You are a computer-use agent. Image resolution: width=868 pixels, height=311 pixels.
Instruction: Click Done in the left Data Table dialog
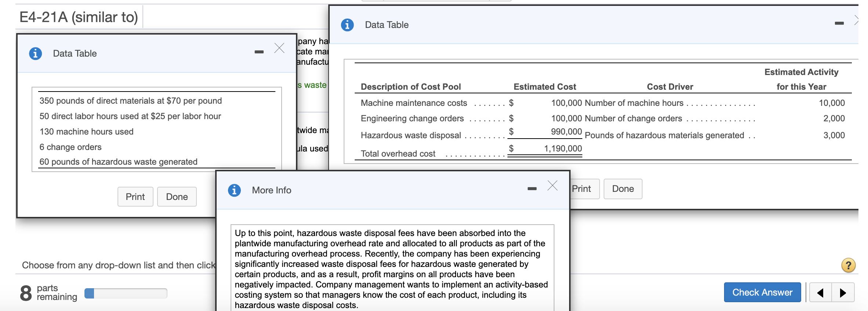pyautogui.click(x=177, y=197)
